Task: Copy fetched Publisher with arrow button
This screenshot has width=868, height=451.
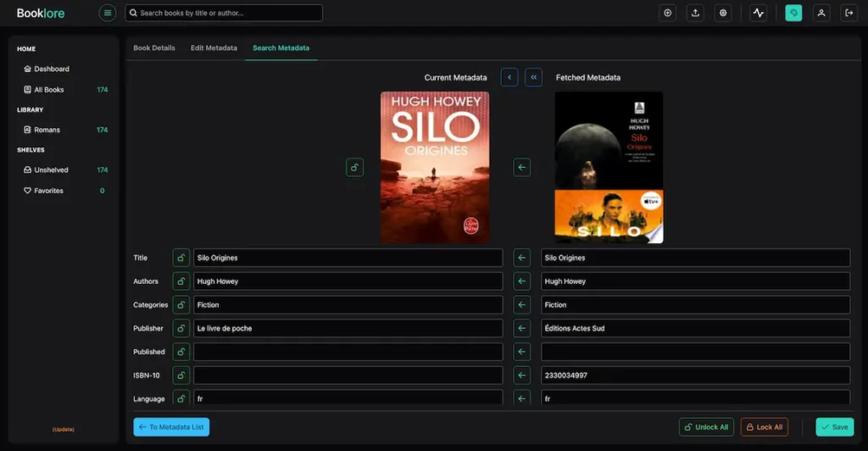Action: [521, 328]
